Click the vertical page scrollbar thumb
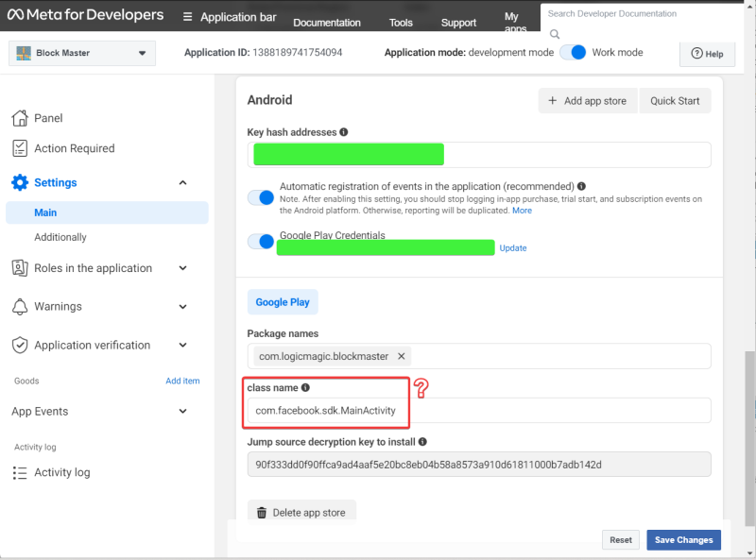This screenshot has height=560, width=756. pyautogui.click(x=749, y=438)
